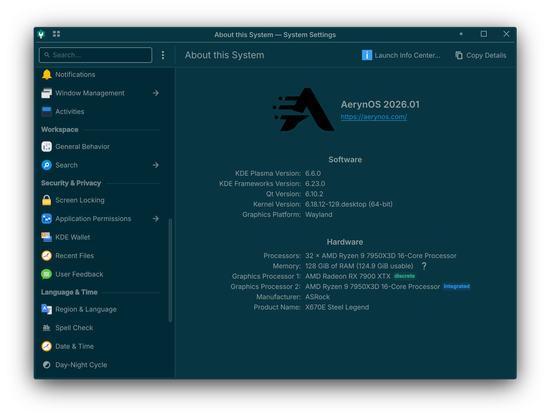Screen dimensions: 550x419
Task: Click Launch Info Center button
Action: pyautogui.click(x=401, y=55)
